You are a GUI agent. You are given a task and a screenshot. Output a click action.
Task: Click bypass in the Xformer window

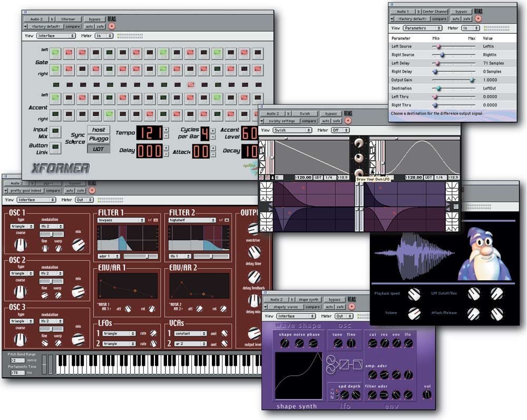point(94,19)
